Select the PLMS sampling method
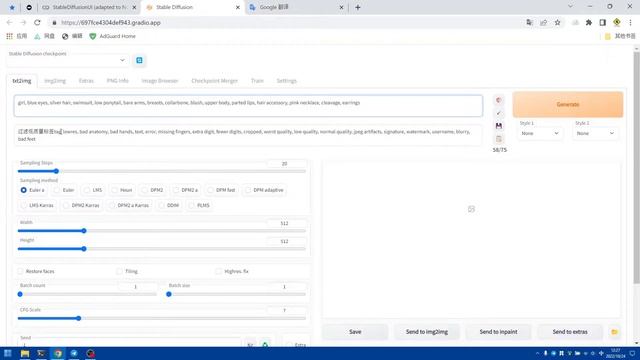This screenshot has width=640, height=360. click(199, 205)
